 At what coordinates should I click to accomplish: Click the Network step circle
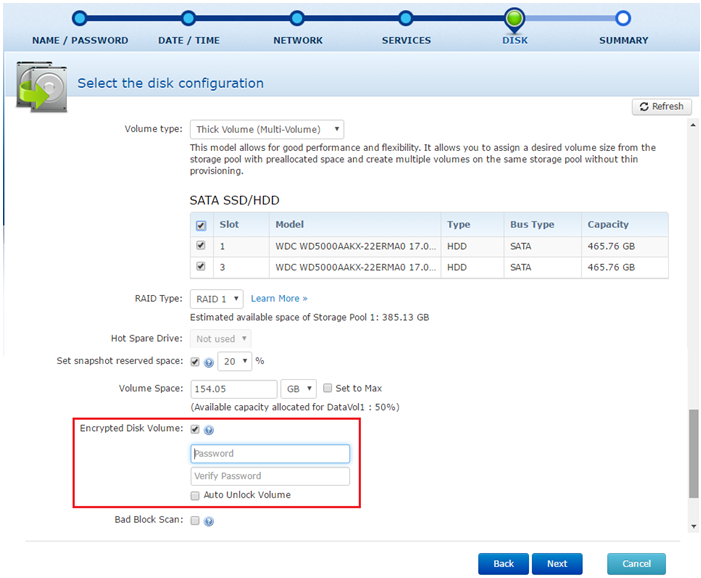coord(297,18)
